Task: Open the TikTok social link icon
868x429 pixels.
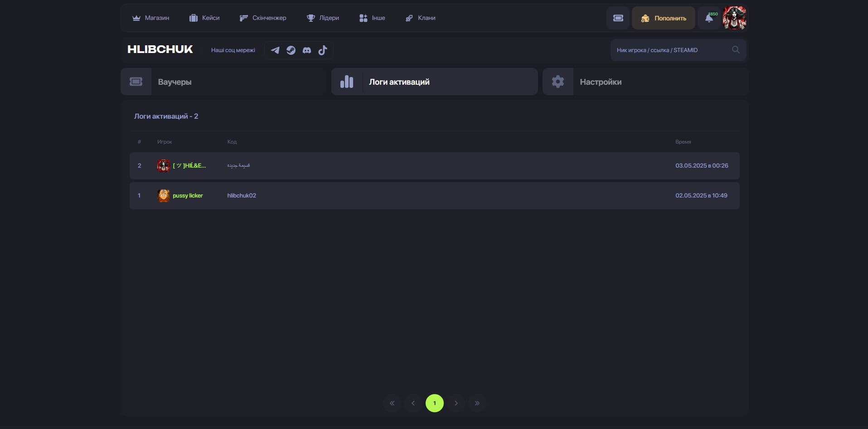Action: tap(322, 50)
